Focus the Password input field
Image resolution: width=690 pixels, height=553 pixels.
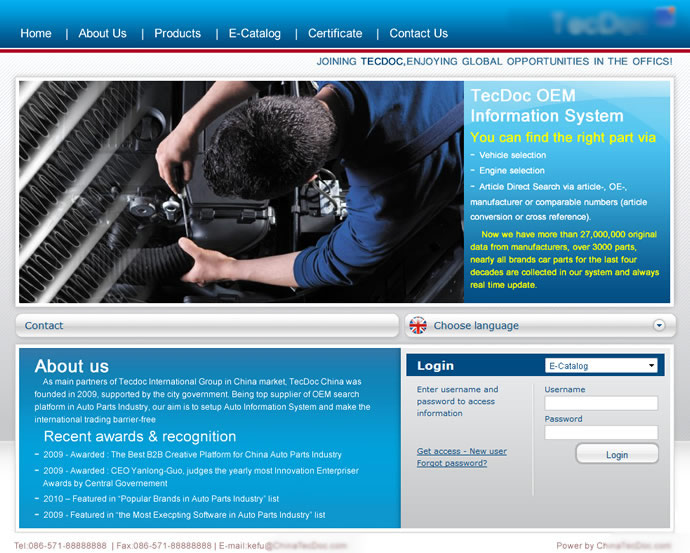point(601,432)
